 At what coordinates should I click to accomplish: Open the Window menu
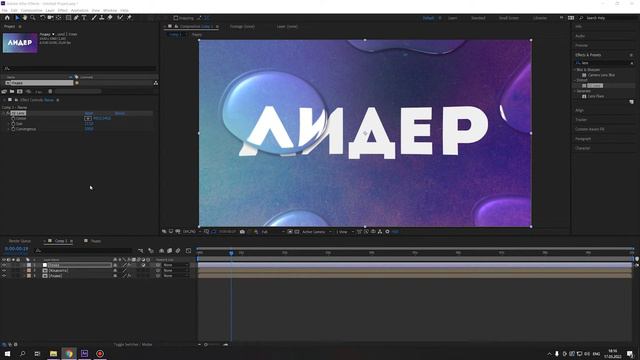pyautogui.click(x=110, y=10)
